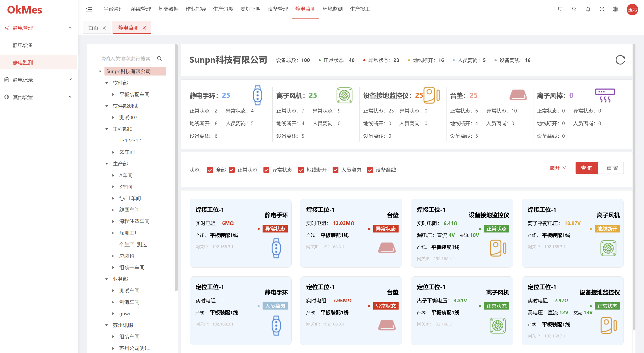The image size is (644, 353).
Task: Click monitor icon on 定位工位-1 设备接地监控仪 card
Action: click(x=609, y=325)
